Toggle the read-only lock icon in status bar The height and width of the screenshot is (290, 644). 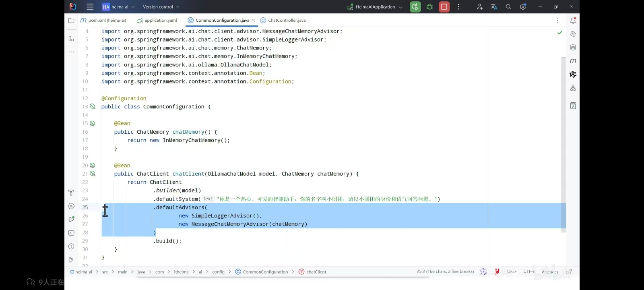[569, 272]
